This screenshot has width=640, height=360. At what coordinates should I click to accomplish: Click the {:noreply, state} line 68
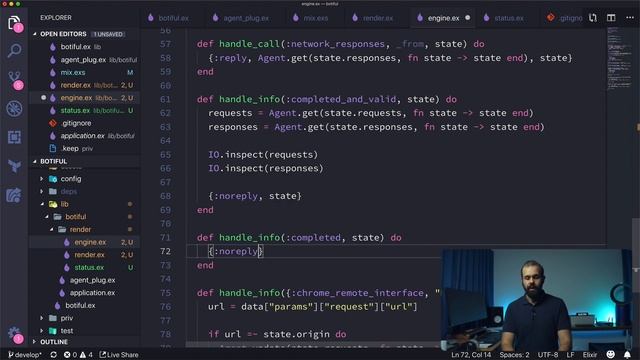255,196
